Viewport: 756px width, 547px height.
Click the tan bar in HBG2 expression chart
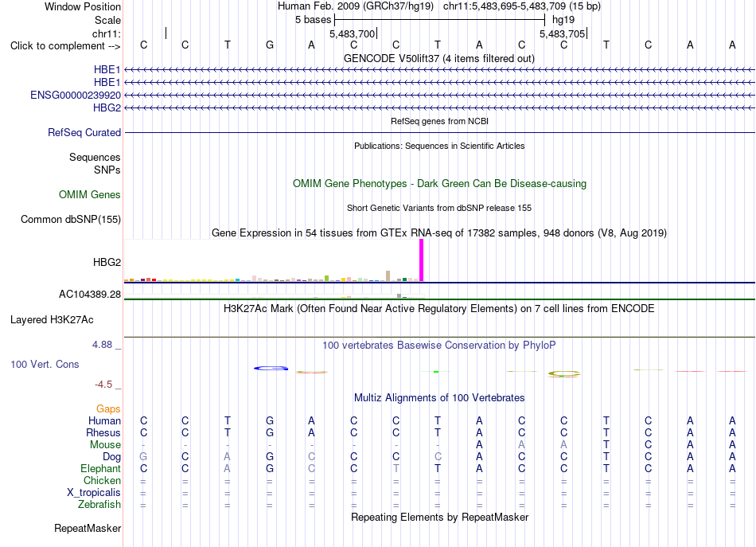coord(388,276)
